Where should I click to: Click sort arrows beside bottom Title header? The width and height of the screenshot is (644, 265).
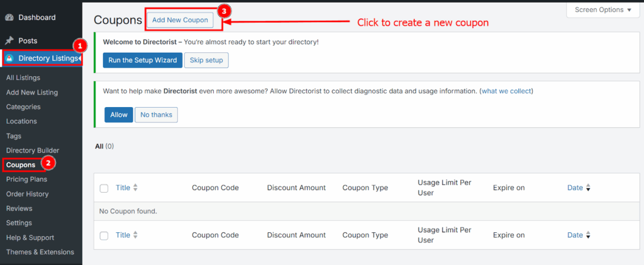click(135, 235)
